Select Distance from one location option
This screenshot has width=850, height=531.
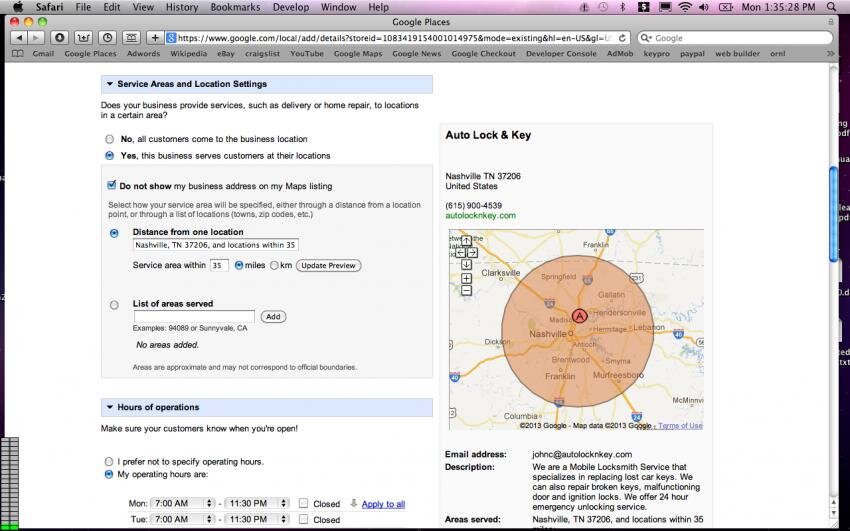(x=114, y=234)
